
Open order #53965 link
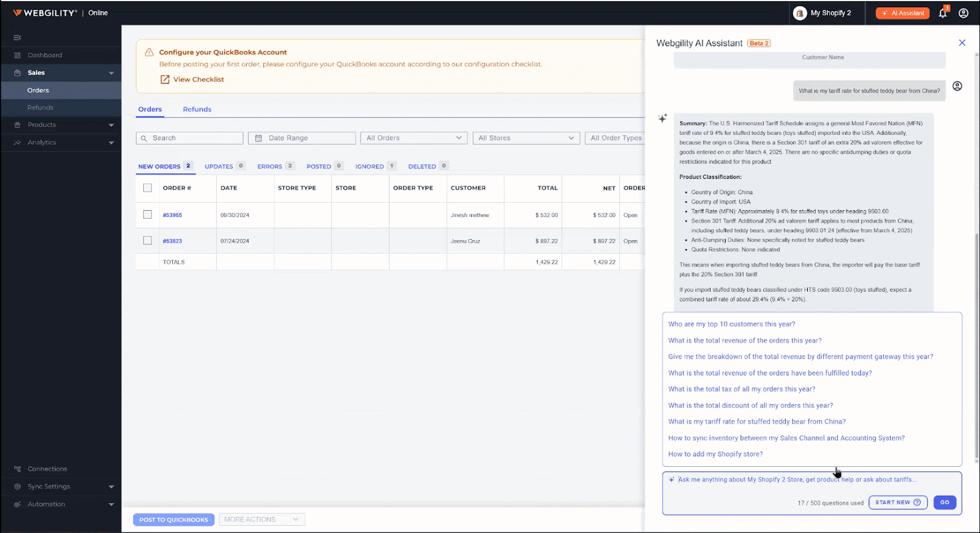pos(172,215)
